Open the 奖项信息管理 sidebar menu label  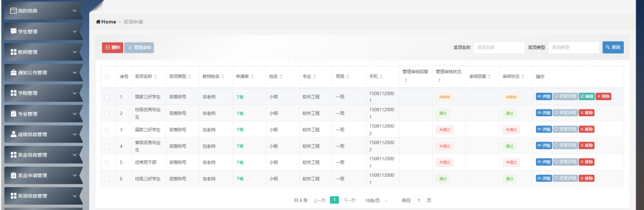coord(32,196)
